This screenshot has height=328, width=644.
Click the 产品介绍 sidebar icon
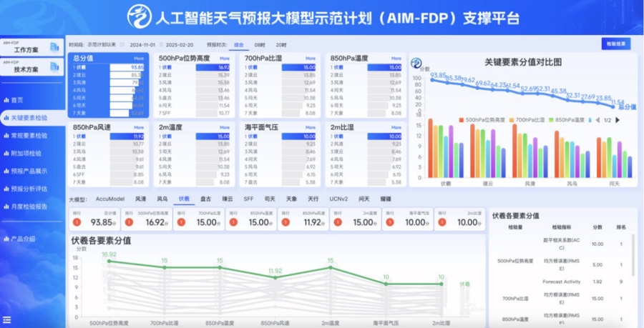coord(6,239)
